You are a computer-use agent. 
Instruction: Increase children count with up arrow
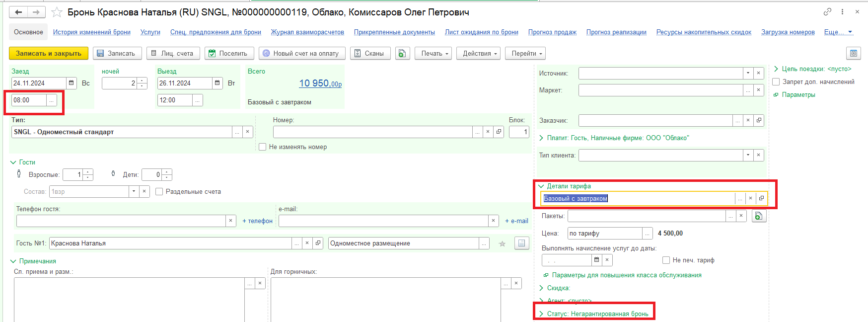coord(167,172)
